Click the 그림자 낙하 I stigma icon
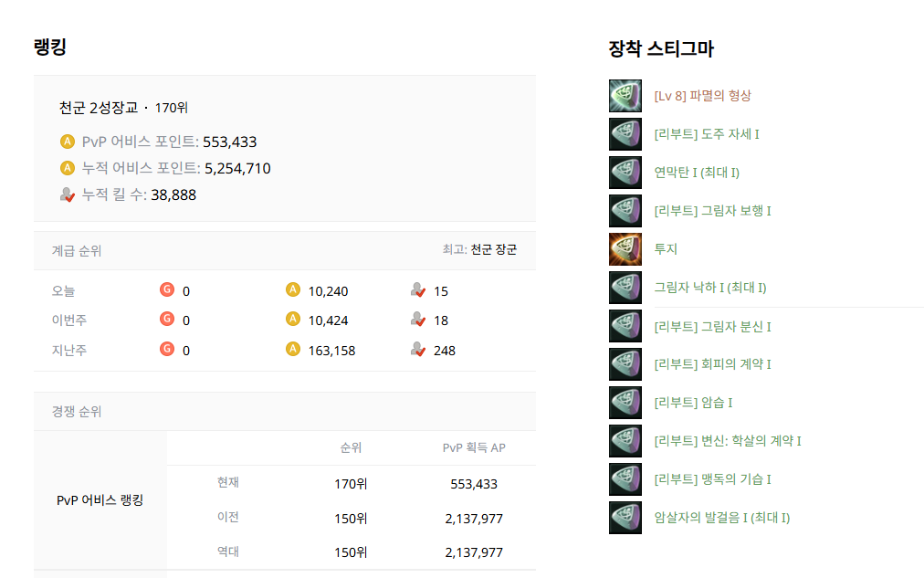The height and width of the screenshot is (578, 924). point(625,288)
